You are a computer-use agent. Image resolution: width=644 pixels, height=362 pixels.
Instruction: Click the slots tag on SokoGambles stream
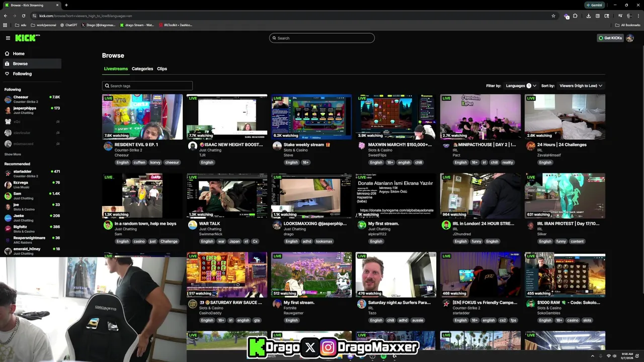[587, 320]
